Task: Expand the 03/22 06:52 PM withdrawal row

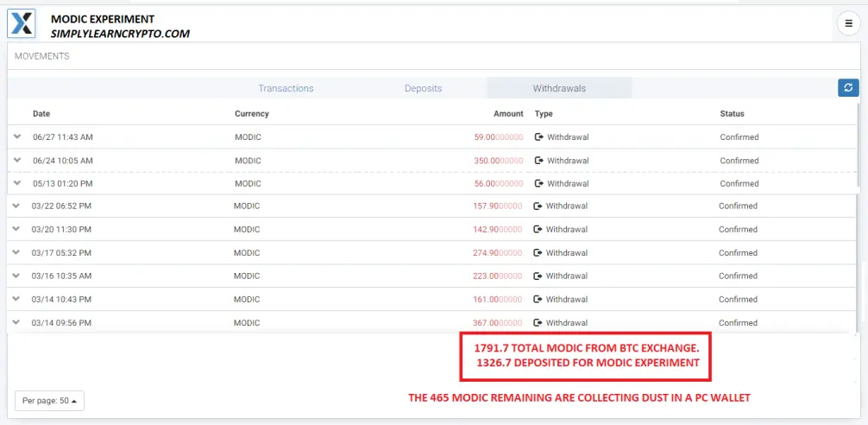Action: point(16,205)
